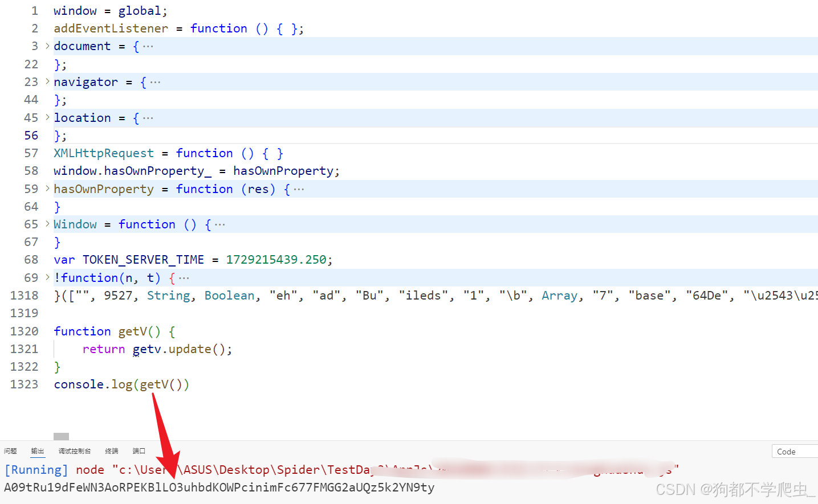This screenshot has height=504, width=818.
Task: Click the fold ellipsis after 'navigator = {'
Action: (155, 83)
